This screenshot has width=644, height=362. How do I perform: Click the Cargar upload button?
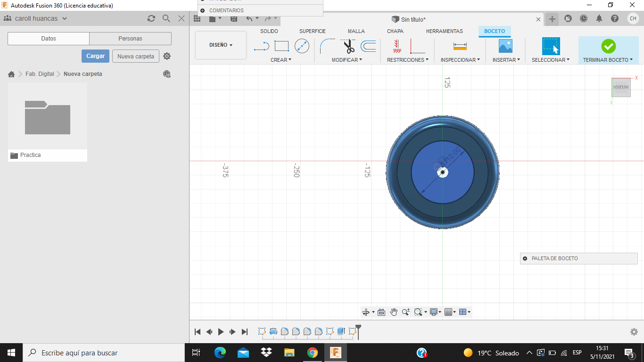click(96, 56)
